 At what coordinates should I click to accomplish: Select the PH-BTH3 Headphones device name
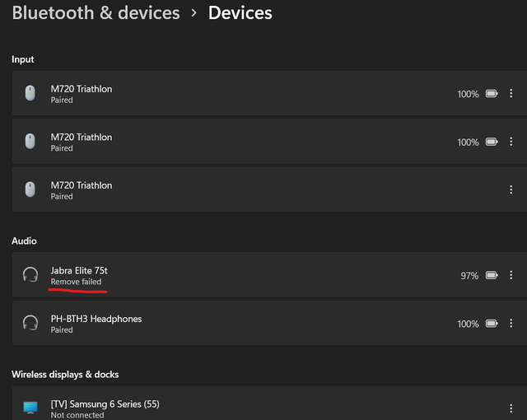[96, 319]
